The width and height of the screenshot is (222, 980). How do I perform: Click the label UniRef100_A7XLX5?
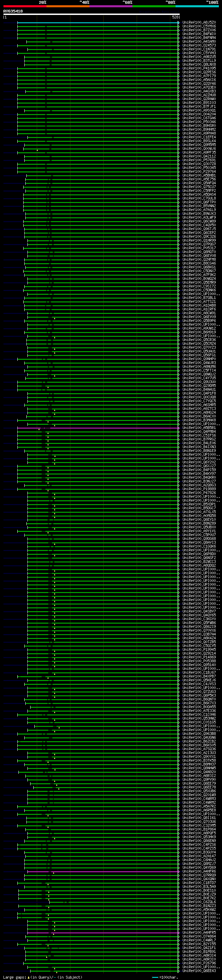(199, 512)
